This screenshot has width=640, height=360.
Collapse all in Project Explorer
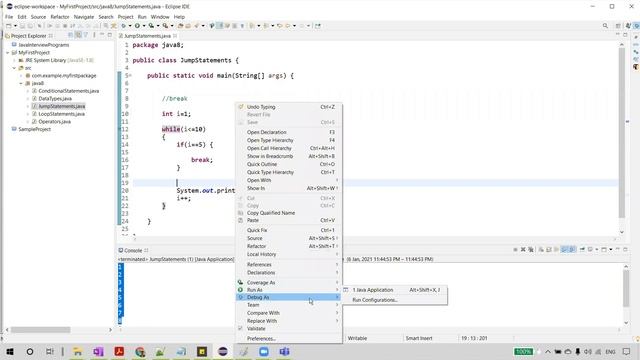[x=70, y=35]
